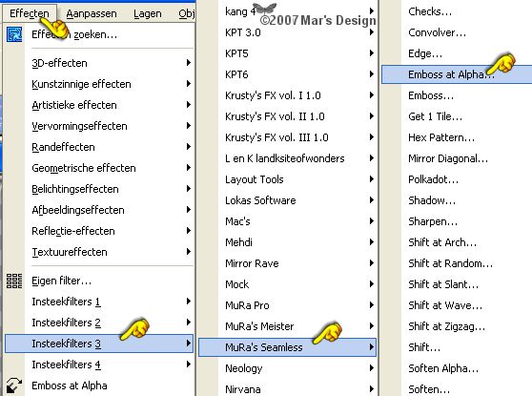Open the Lagen menu
Viewport: 532px width, 396px height.
point(148,13)
